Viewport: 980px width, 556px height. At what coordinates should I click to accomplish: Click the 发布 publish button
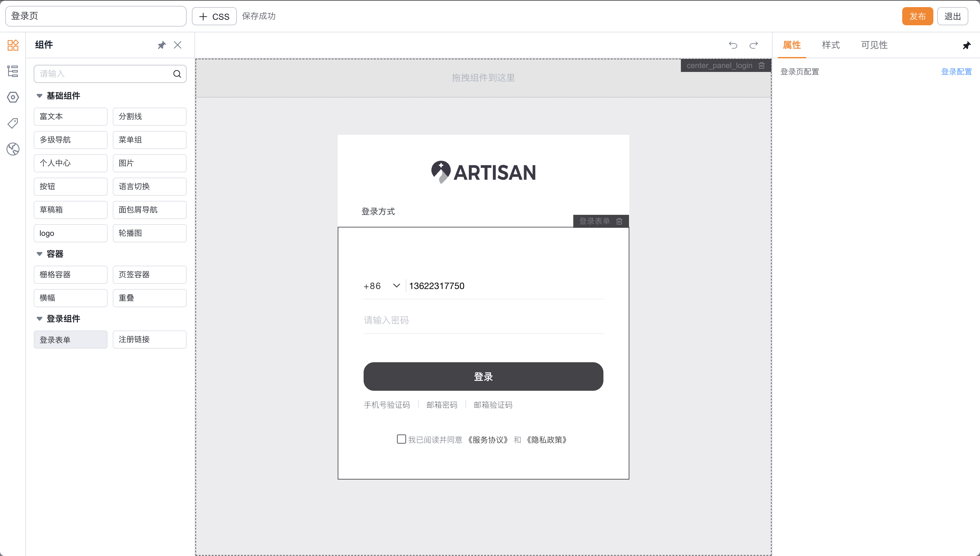tap(917, 17)
